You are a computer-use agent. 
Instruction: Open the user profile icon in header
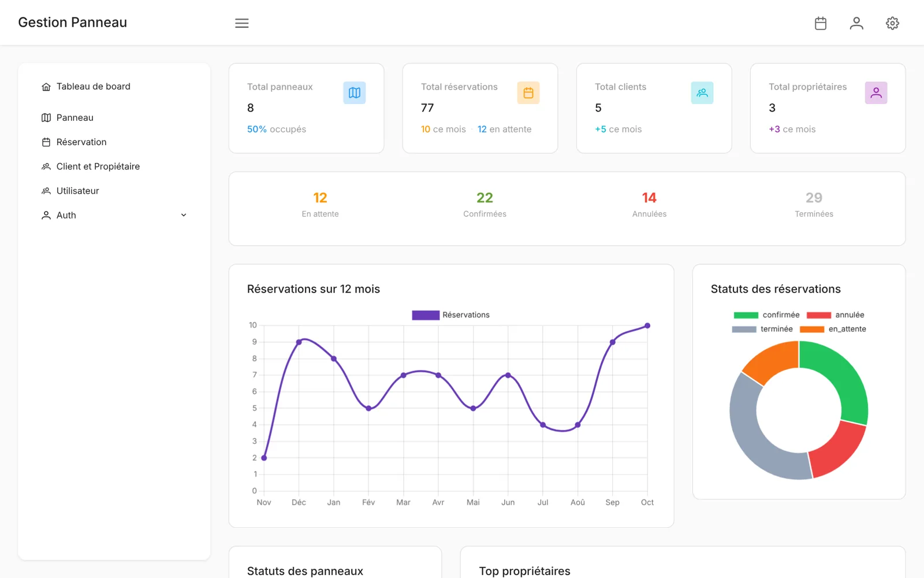tap(856, 23)
